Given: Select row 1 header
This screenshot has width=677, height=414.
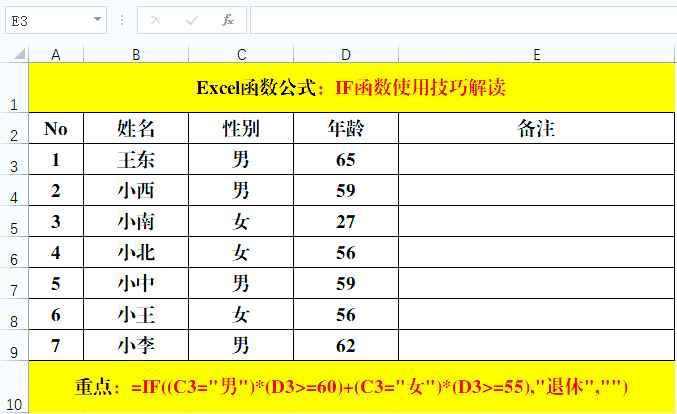Looking at the screenshot, I should click(14, 88).
